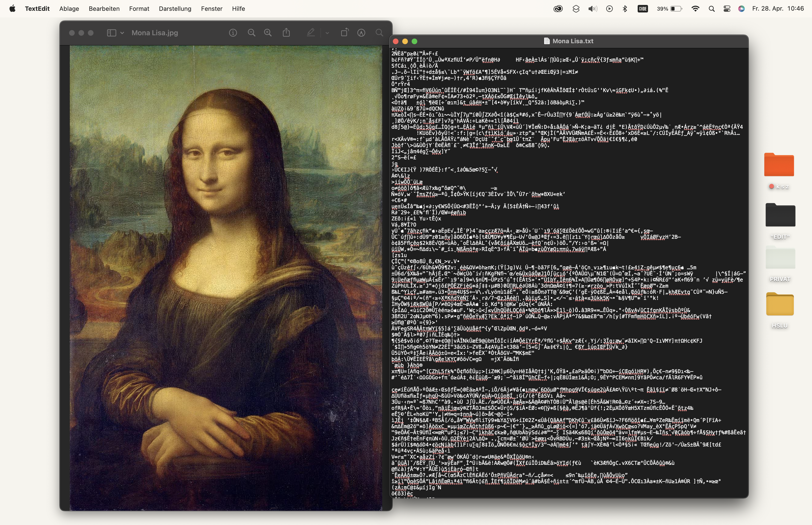
Task: Open the Preview share button
Action: [286, 33]
